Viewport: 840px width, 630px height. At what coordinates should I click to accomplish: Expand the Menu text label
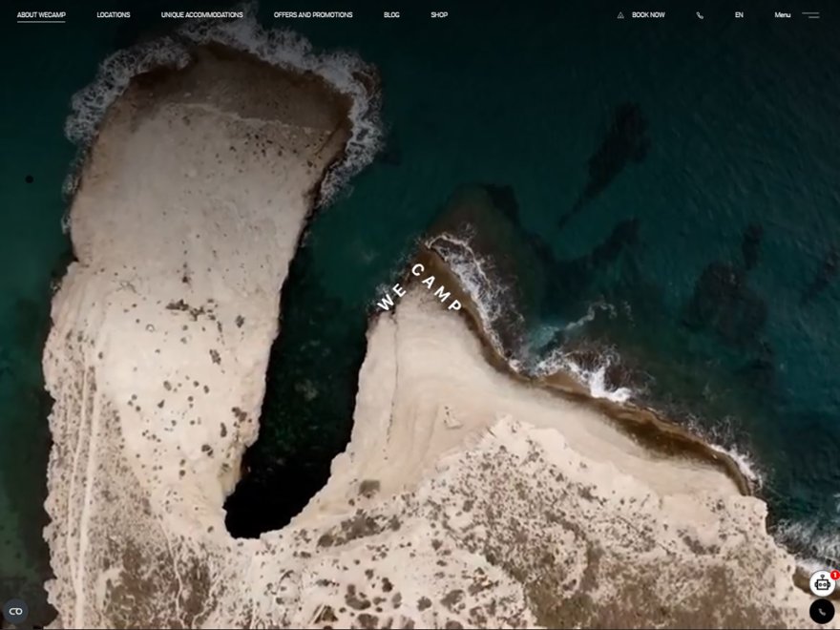782,15
